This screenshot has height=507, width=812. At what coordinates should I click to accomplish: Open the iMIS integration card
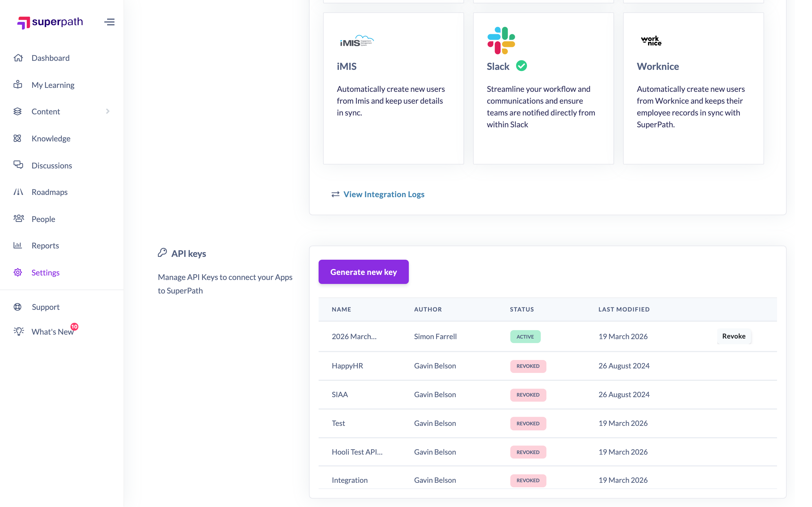(x=393, y=88)
